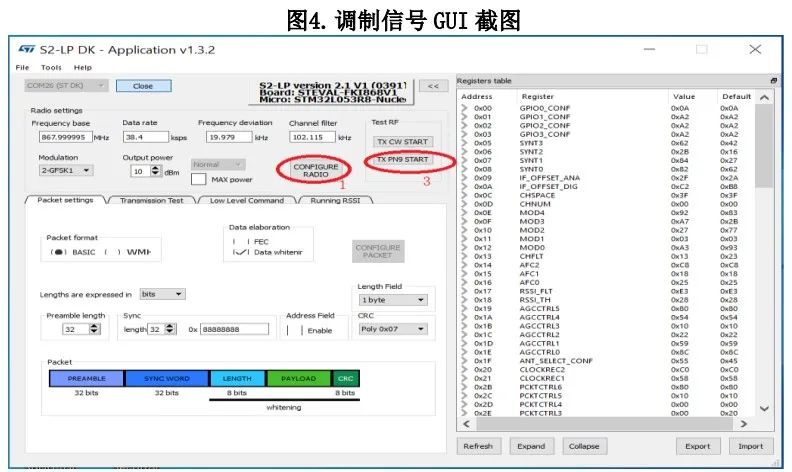This screenshot has height=472, width=792.
Task: Click the Expand registers button
Action: [531, 446]
